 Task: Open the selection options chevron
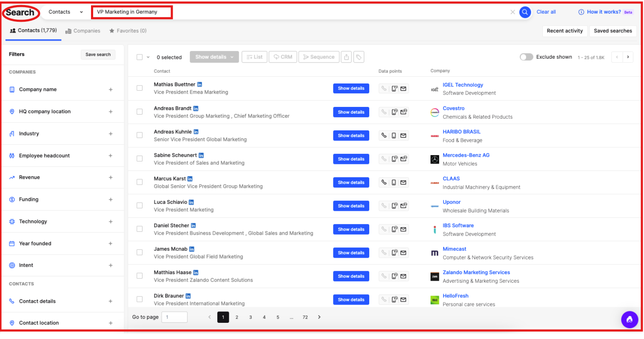pos(148,57)
